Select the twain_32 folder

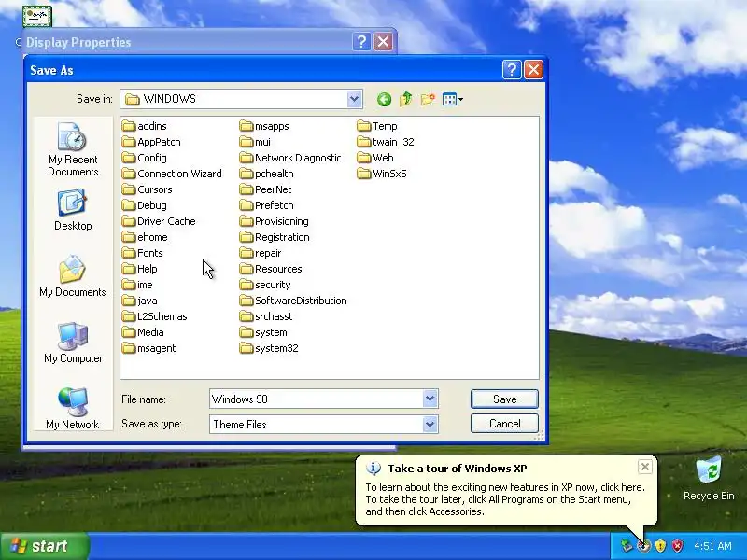point(386,142)
